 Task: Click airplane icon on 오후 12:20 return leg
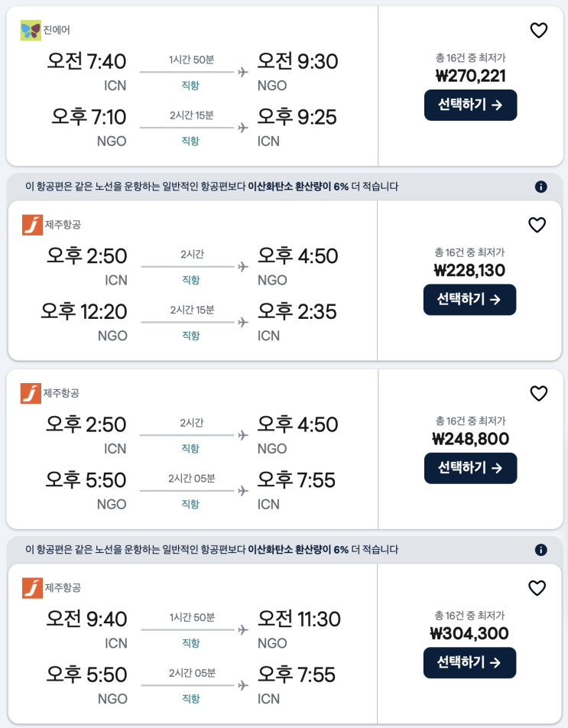point(244,323)
